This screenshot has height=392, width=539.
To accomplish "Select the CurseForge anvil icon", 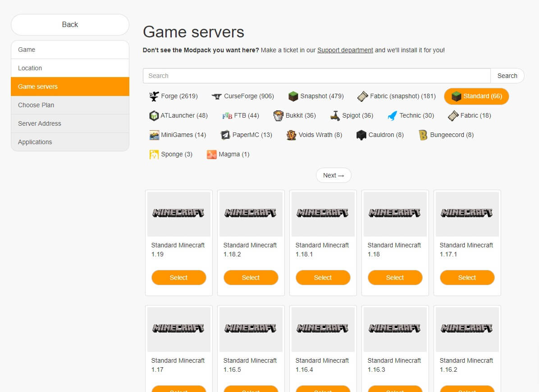I will [217, 96].
